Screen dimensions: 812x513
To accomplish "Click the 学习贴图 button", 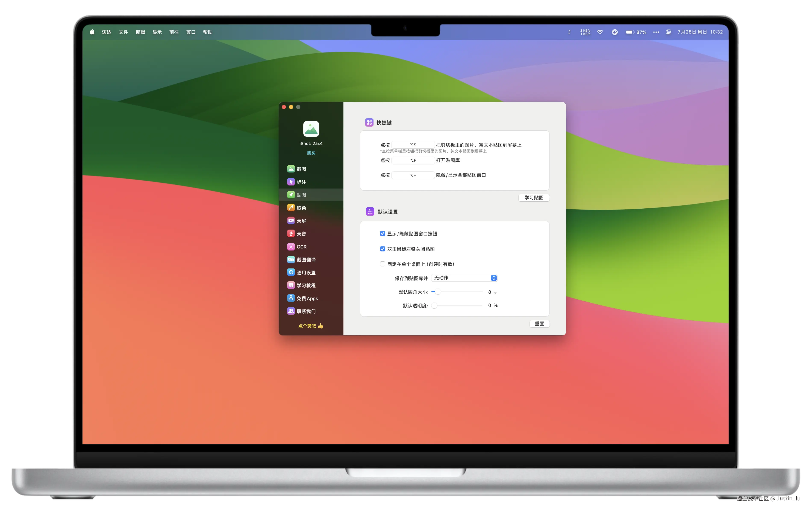I will click(534, 198).
